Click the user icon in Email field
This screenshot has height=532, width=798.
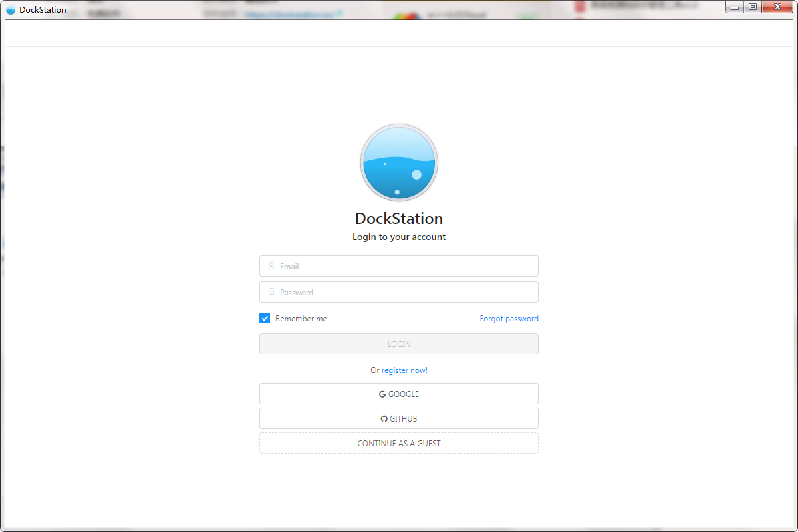(x=271, y=266)
